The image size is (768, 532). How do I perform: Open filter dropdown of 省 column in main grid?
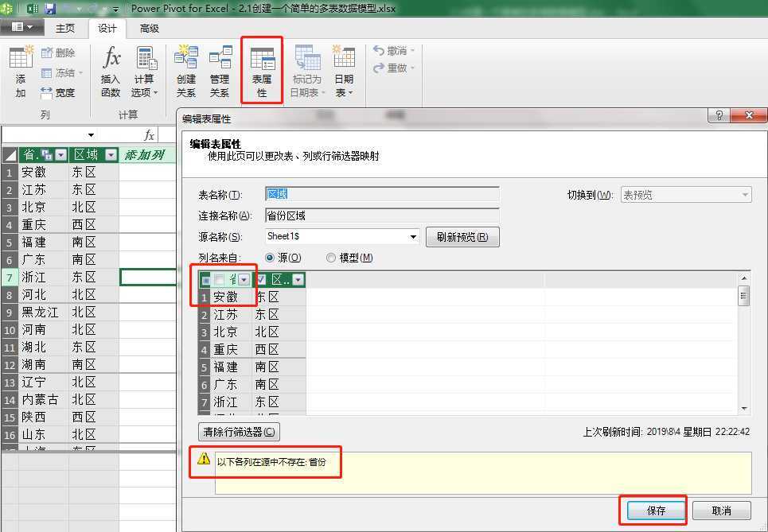[61, 155]
